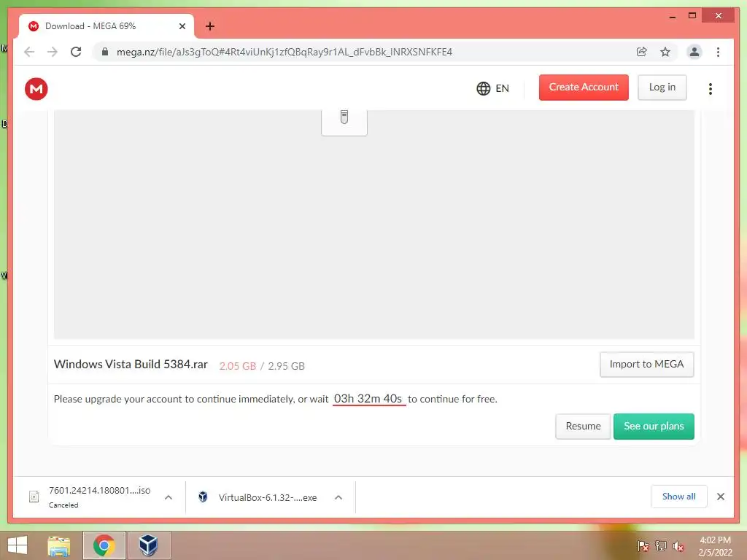Click the MEGA logo in the page header
Viewport: 747px width, 560px height.
point(36,89)
